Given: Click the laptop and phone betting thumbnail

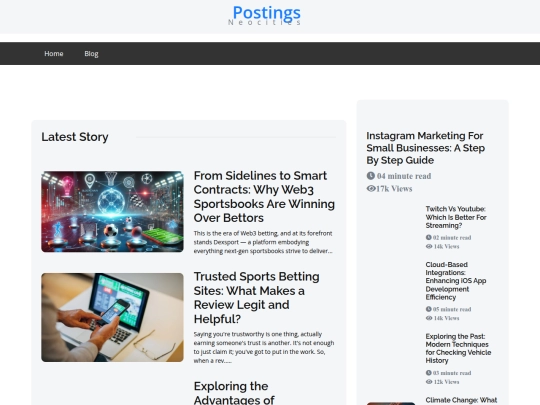Looking at the screenshot, I should pos(112,318).
